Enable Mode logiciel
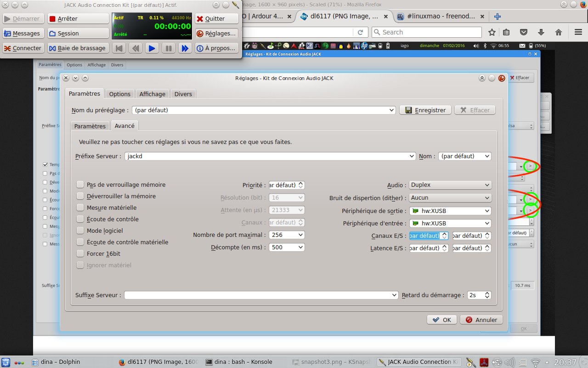 click(x=80, y=230)
